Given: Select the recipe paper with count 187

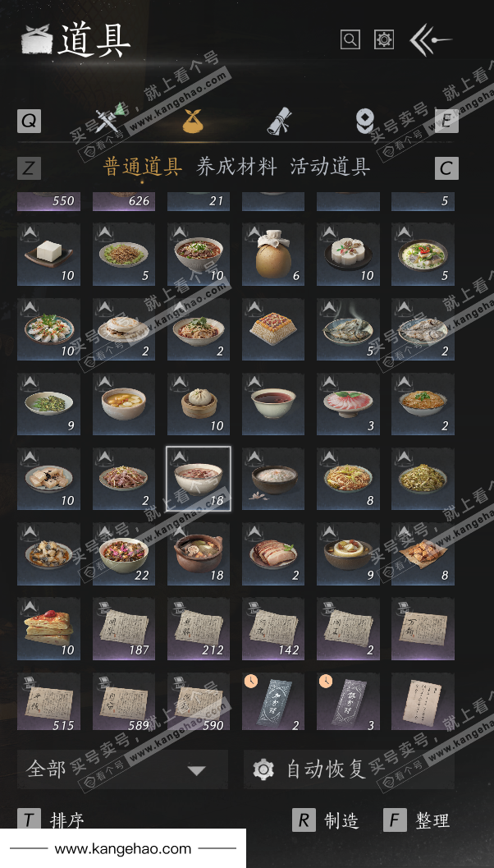Looking at the screenshot, I should tap(123, 629).
